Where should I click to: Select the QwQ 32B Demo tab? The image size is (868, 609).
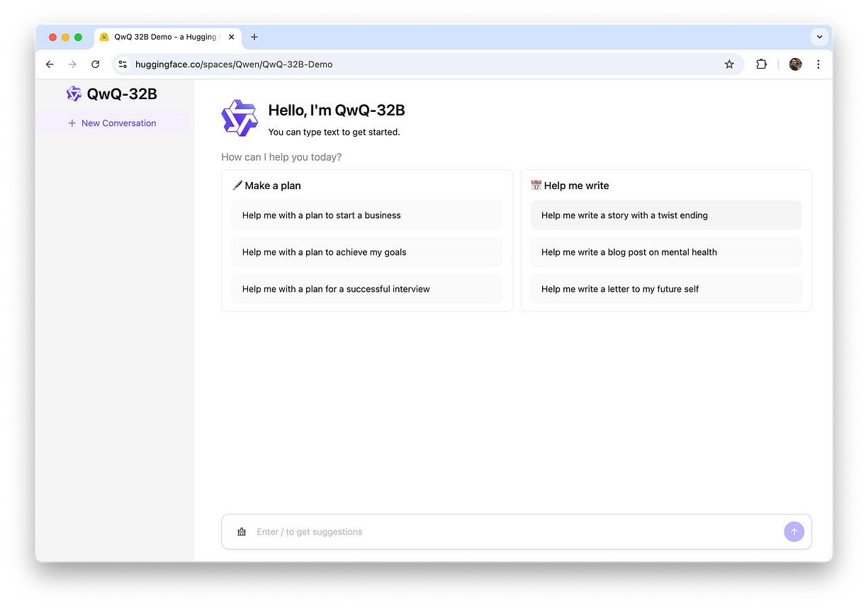point(164,37)
